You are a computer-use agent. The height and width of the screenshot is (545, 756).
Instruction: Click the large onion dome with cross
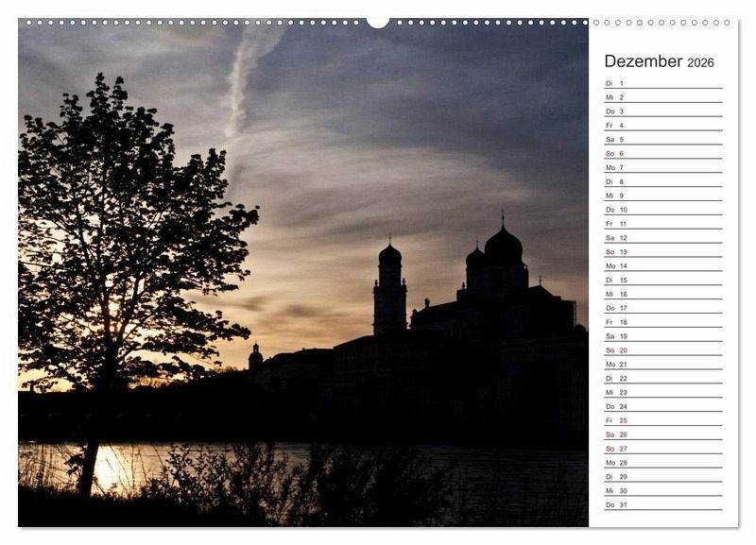(x=503, y=246)
